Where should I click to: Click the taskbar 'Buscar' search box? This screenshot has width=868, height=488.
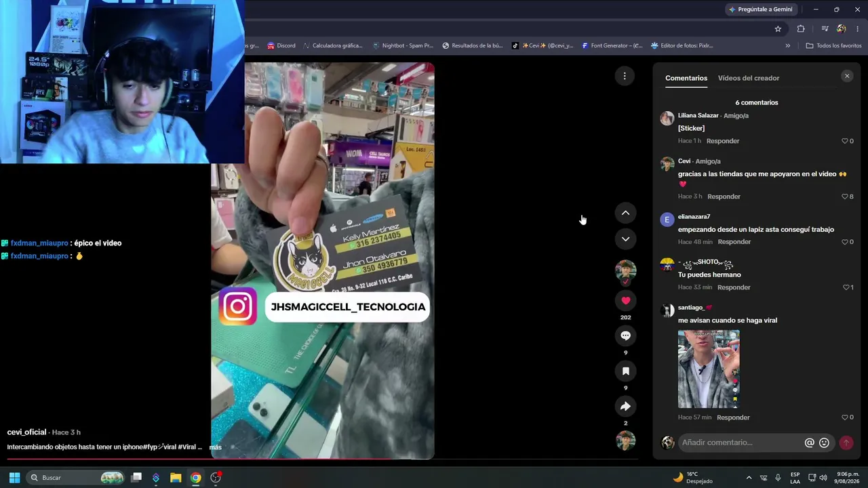tap(77, 478)
